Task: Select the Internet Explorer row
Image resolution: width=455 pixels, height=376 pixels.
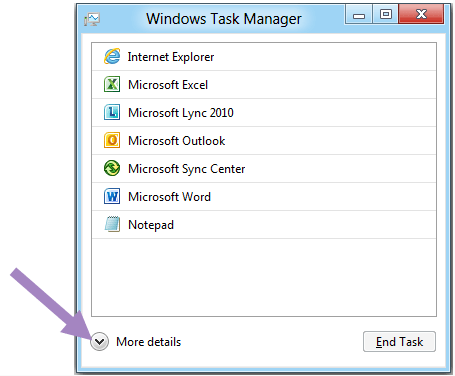Action: 264,57
